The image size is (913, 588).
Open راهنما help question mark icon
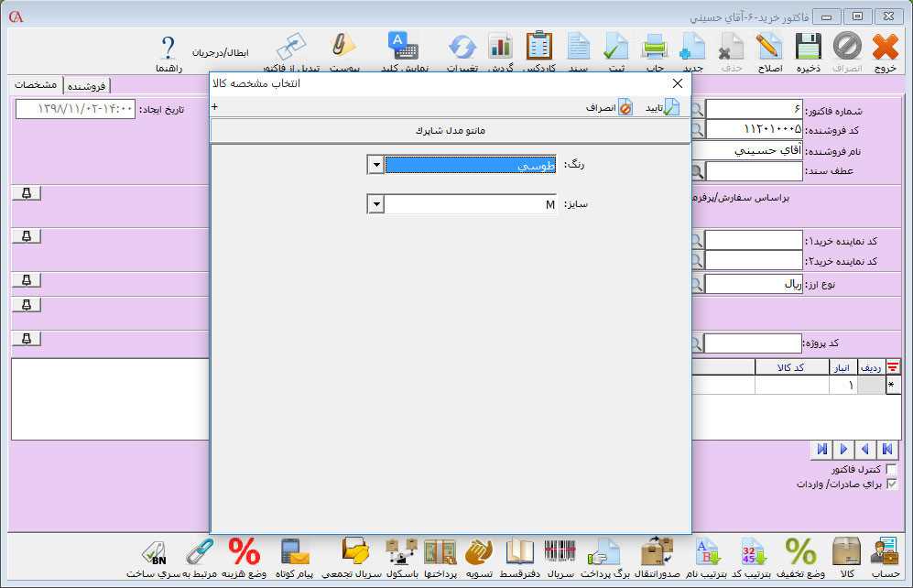tap(168, 49)
